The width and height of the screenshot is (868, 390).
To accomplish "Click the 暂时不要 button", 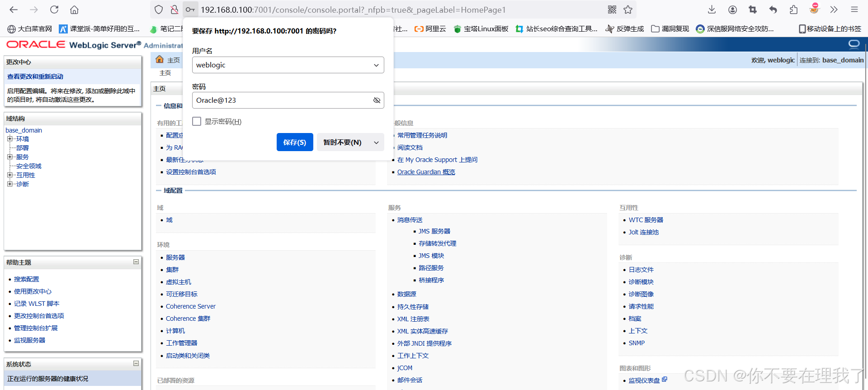I will pyautogui.click(x=342, y=142).
